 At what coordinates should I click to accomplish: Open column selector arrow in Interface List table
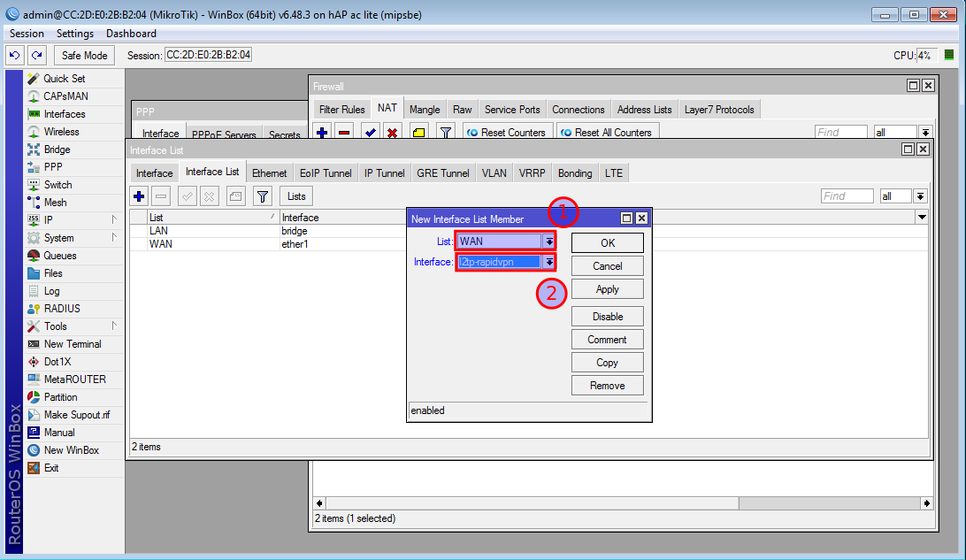pos(922,217)
